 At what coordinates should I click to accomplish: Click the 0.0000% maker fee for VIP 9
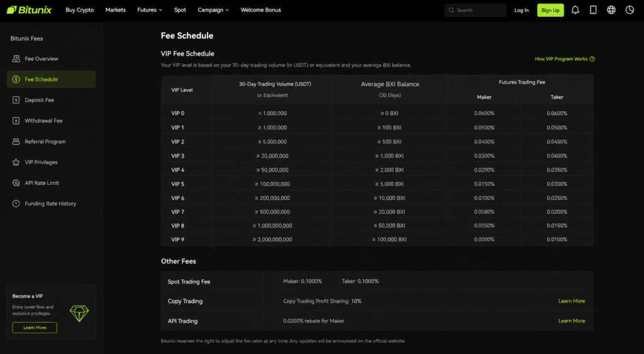(x=484, y=240)
